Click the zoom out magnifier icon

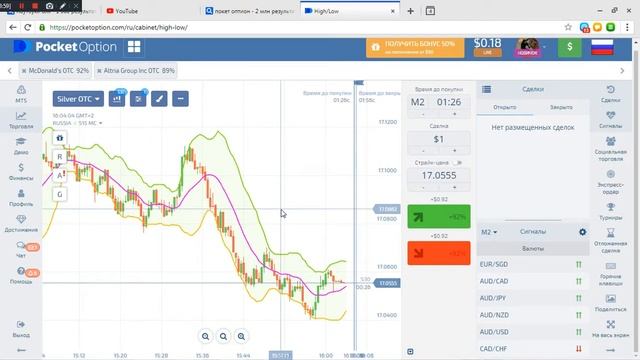coord(205,336)
